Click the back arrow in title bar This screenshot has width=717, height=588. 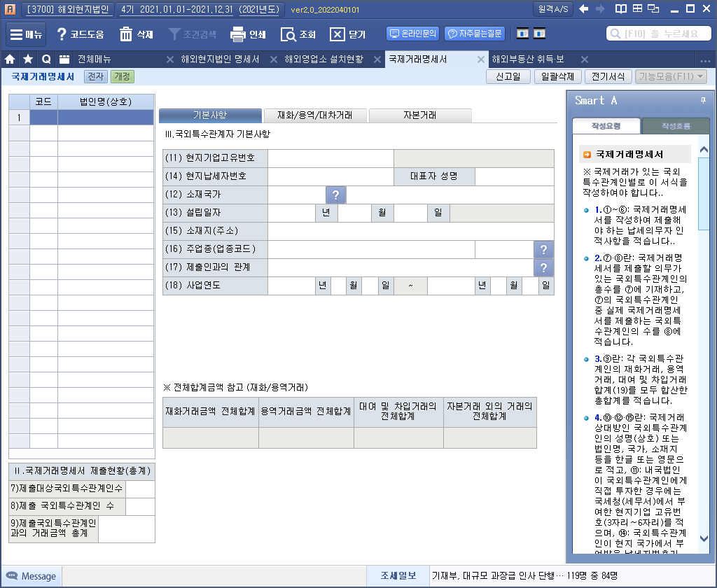(x=583, y=8)
